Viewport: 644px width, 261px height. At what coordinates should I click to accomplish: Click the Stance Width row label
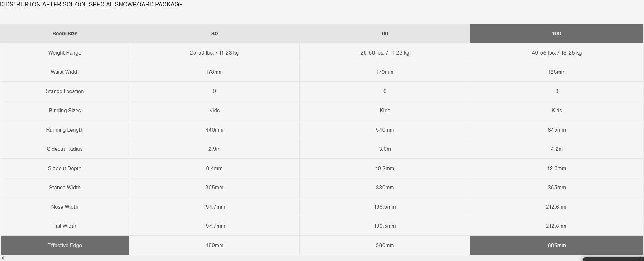click(x=65, y=188)
